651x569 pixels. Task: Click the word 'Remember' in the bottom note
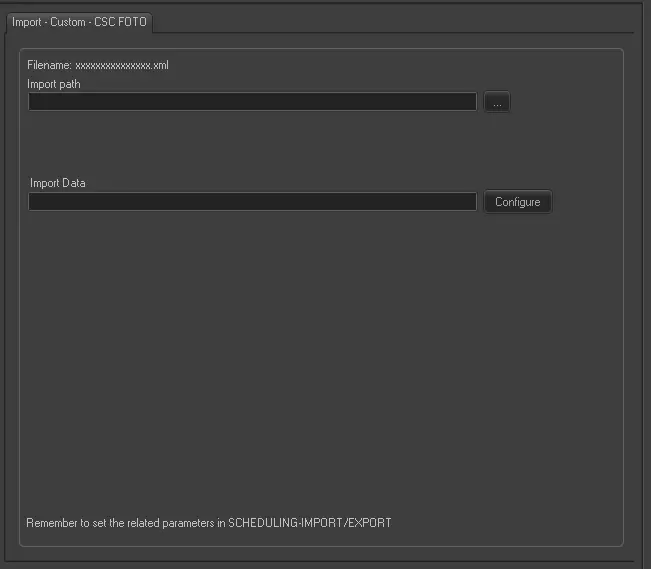(50, 522)
